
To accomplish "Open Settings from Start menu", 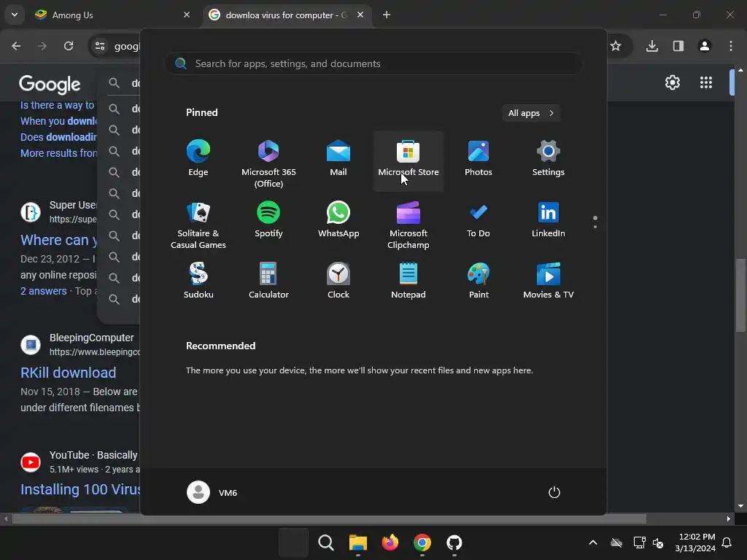I will click(549, 159).
